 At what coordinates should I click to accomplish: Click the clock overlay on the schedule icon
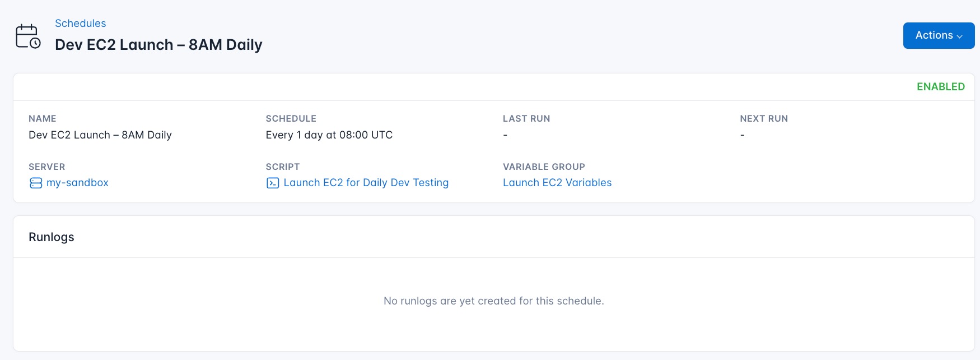point(36,42)
